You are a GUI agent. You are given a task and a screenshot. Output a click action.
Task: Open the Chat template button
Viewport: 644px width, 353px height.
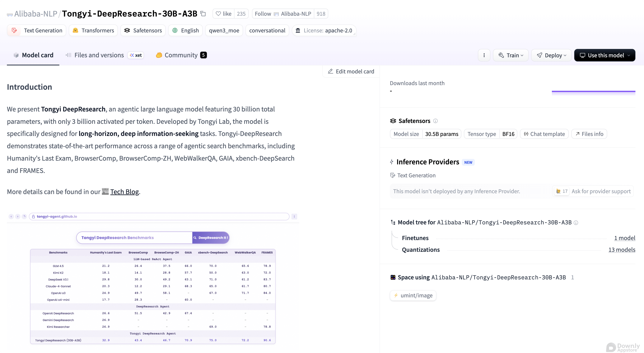click(544, 134)
